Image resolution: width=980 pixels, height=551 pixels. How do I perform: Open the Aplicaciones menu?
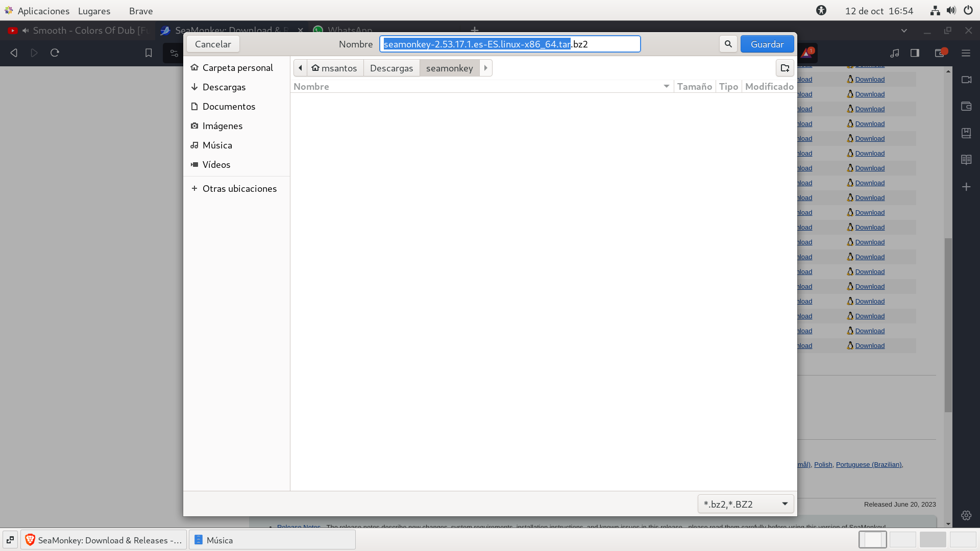point(43,11)
